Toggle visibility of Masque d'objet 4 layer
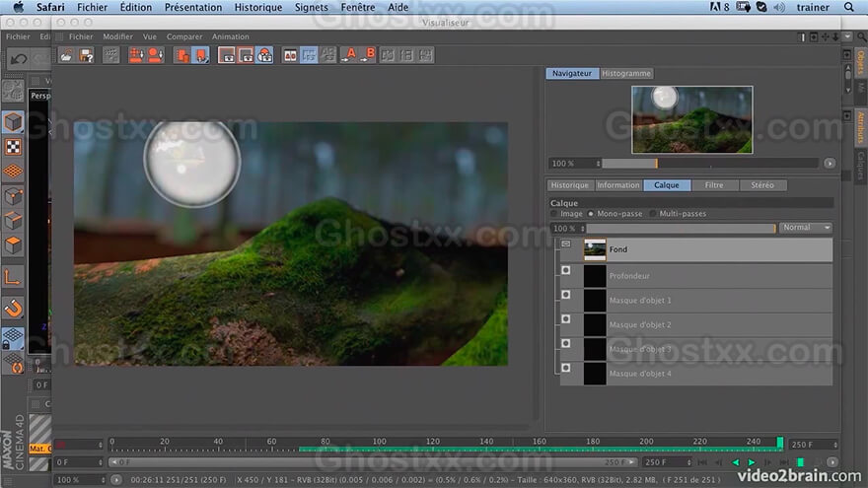This screenshot has width=868, height=488. [566, 368]
